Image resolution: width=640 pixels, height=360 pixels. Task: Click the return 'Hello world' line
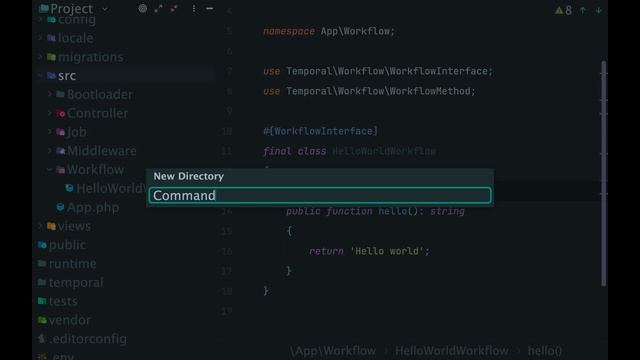(369, 251)
